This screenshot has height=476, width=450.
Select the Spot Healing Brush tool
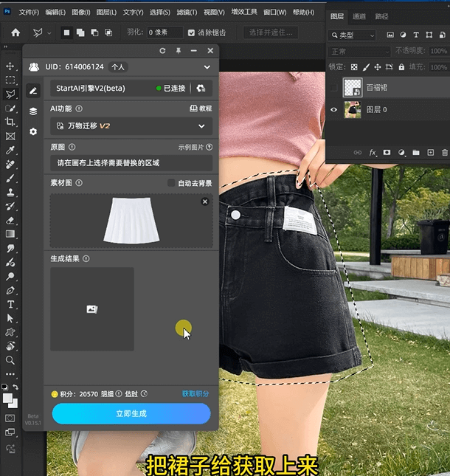tap(10, 165)
